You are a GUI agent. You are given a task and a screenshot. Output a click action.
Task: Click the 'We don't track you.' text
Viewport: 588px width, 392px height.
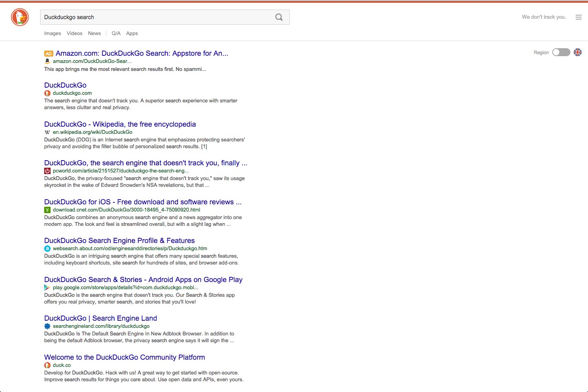[x=544, y=17]
